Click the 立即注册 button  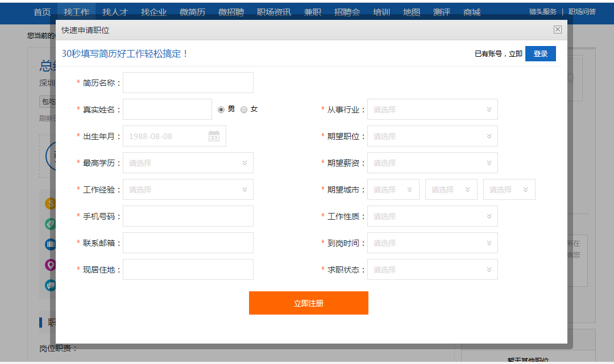(x=309, y=303)
